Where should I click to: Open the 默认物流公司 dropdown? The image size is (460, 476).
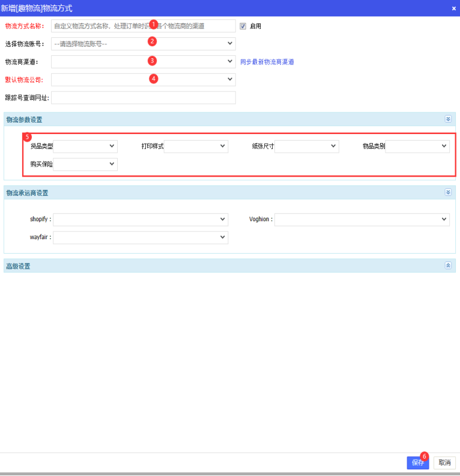pos(143,79)
